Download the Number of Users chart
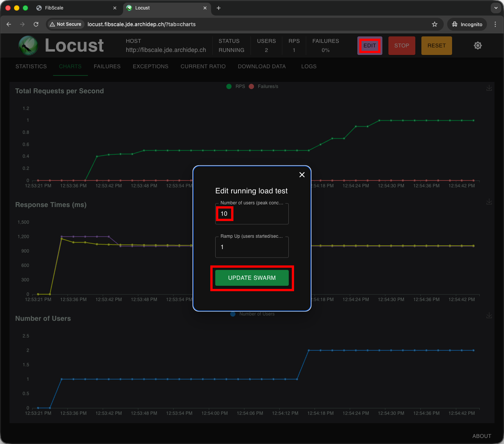This screenshot has height=444, width=504. pos(489,315)
